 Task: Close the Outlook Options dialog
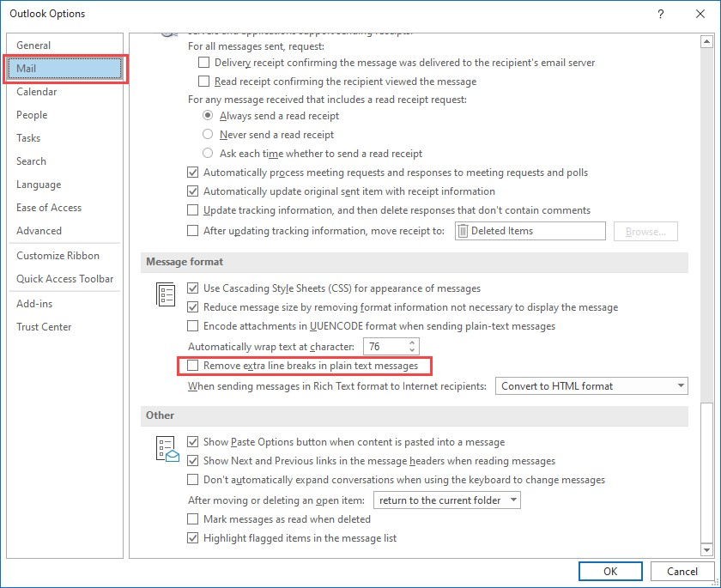(x=700, y=14)
